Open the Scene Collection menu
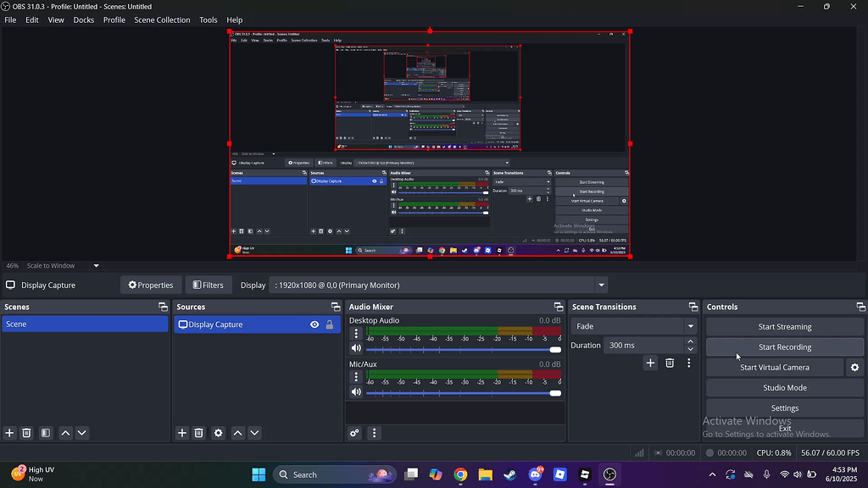The height and width of the screenshot is (488, 868). (x=162, y=19)
